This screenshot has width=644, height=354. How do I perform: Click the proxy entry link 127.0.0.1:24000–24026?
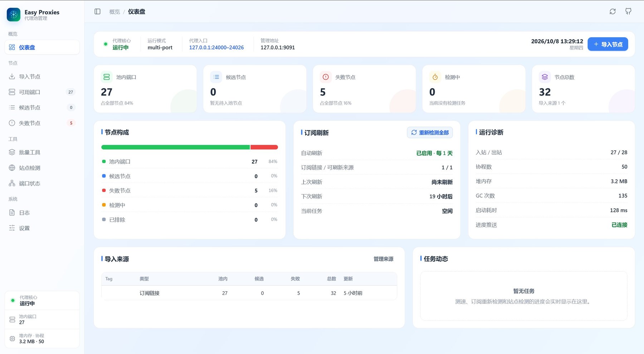click(216, 48)
